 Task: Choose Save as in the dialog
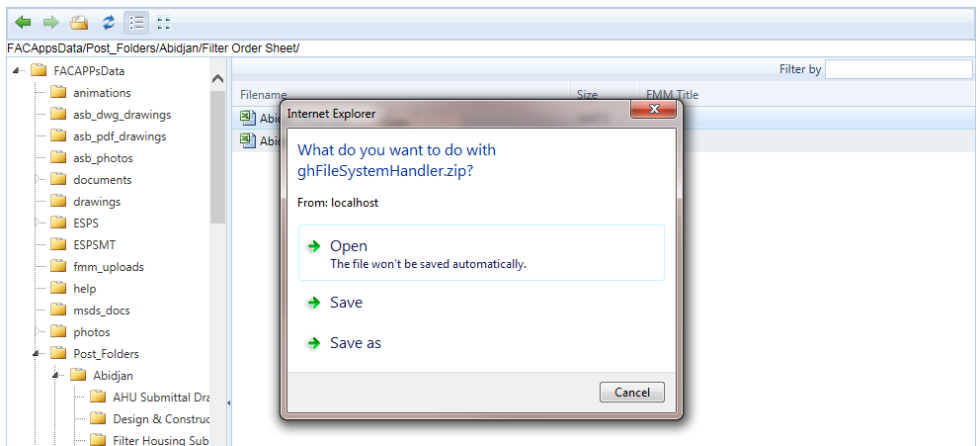(x=355, y=343)
